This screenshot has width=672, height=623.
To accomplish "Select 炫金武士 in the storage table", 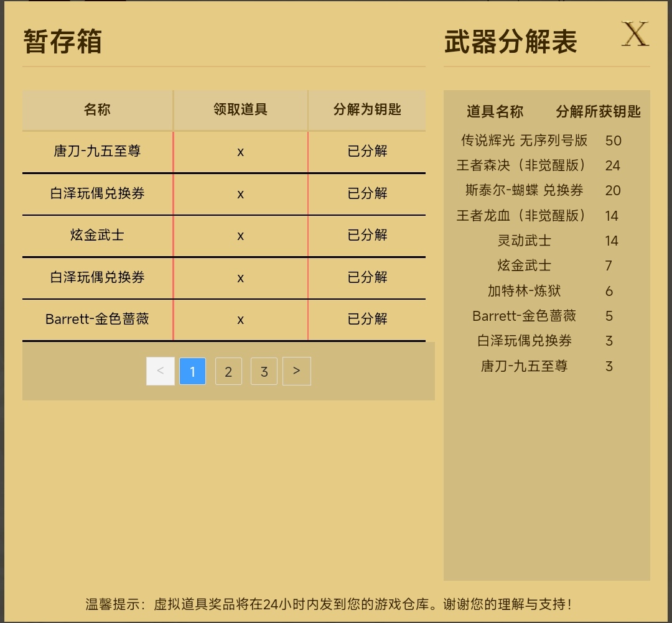I will 97,235.
